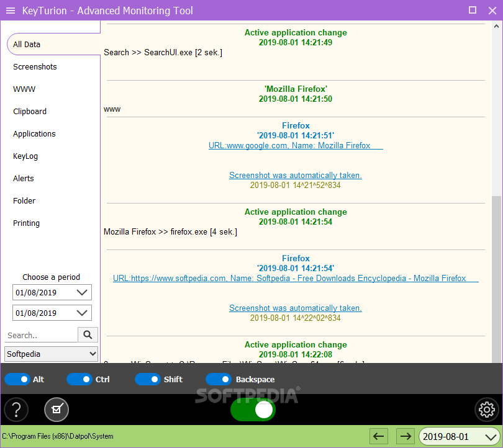Open the Clipboard section
503x448 pixels.
tap(30, 112)
